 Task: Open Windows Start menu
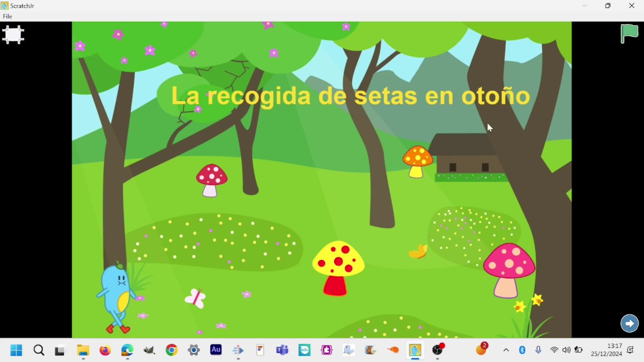[x=16, y=350]
